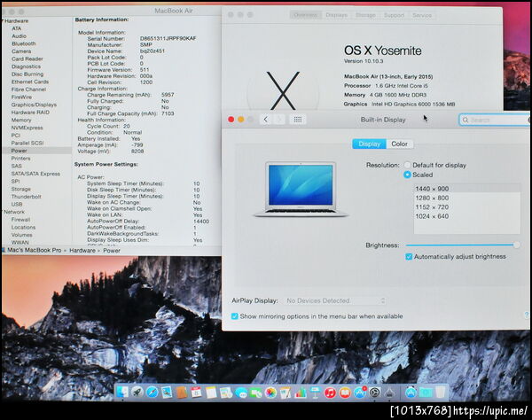Click the MacBook Air display thumbnail

301,189
